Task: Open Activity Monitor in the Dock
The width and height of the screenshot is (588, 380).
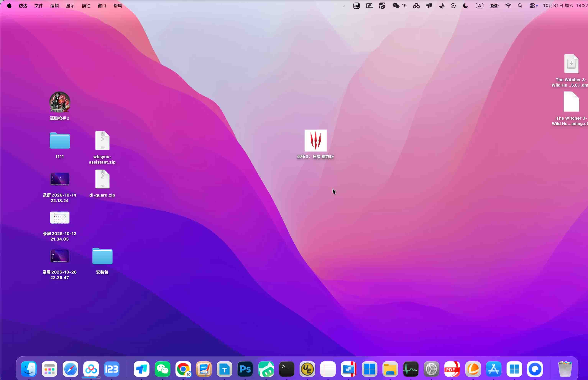Action: [411, 369]
